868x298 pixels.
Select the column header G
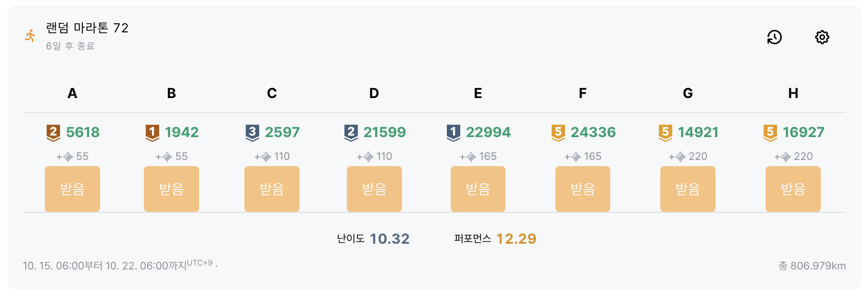pyautogui.click(x=687, y=94)
